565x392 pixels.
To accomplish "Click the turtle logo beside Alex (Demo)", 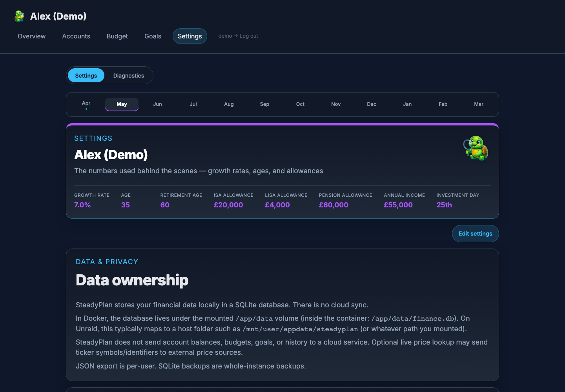I will pyautogui.click(x=19, y=16).
